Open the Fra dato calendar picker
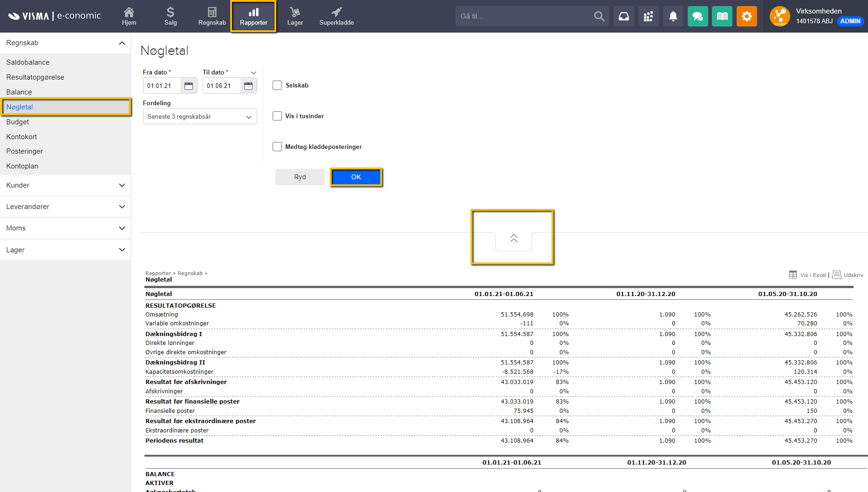The height and width of the screenshot is (492, 868). coord(189,86)
